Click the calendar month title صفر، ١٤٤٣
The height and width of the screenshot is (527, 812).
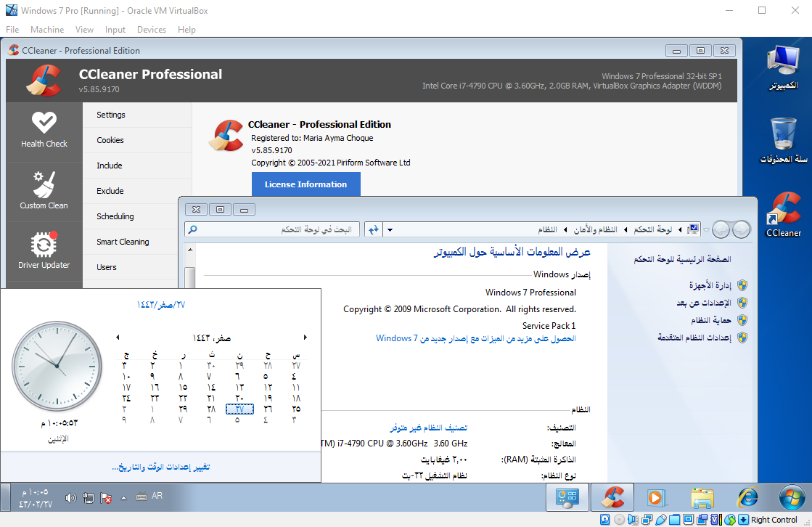(x=211, y=338)
